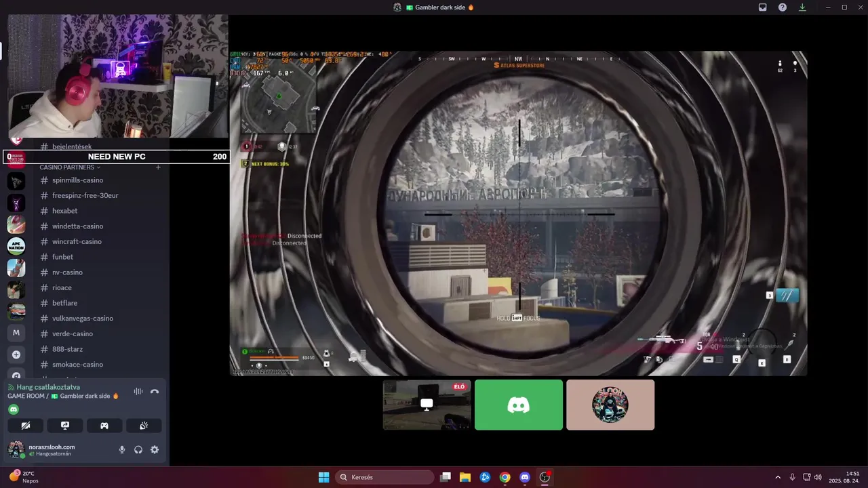
Task: Open the Windows Start menu
Action: (x=323, y=477)
